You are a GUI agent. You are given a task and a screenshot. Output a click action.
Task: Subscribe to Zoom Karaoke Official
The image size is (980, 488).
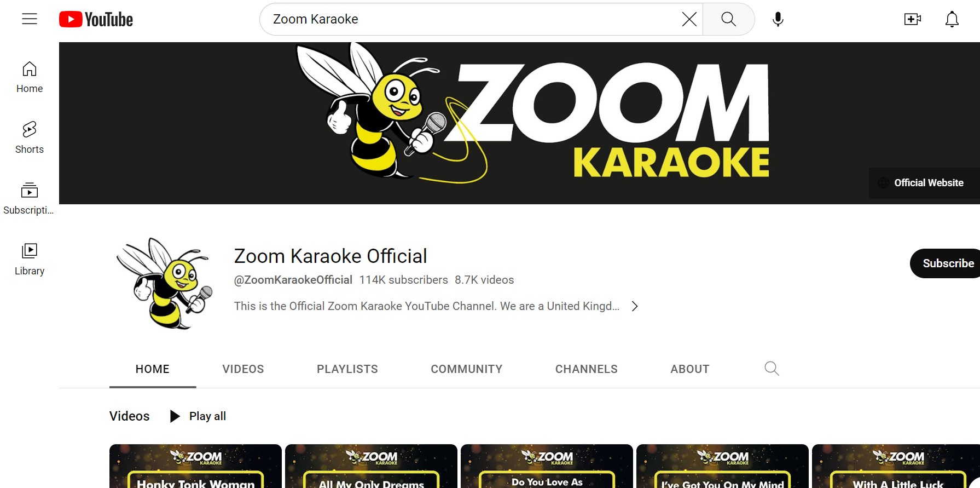pos(946,263)
